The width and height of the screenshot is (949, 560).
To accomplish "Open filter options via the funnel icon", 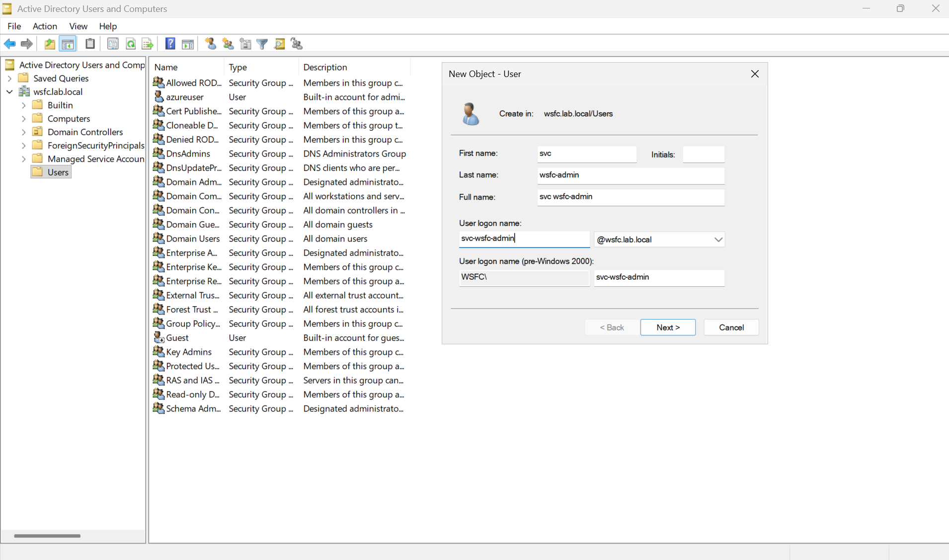I will (x=262, y=44).
